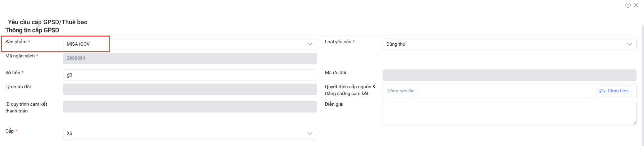Viewport: 644px width, 146px height.
Task: Click the ID quy trình cam kết field
Action: 190,107
